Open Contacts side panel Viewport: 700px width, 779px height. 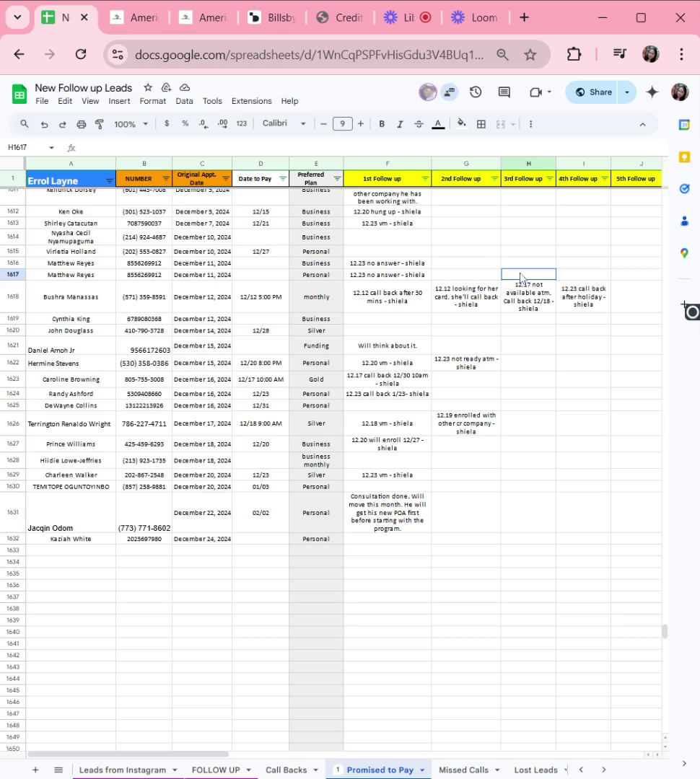(x=685, y=221)
